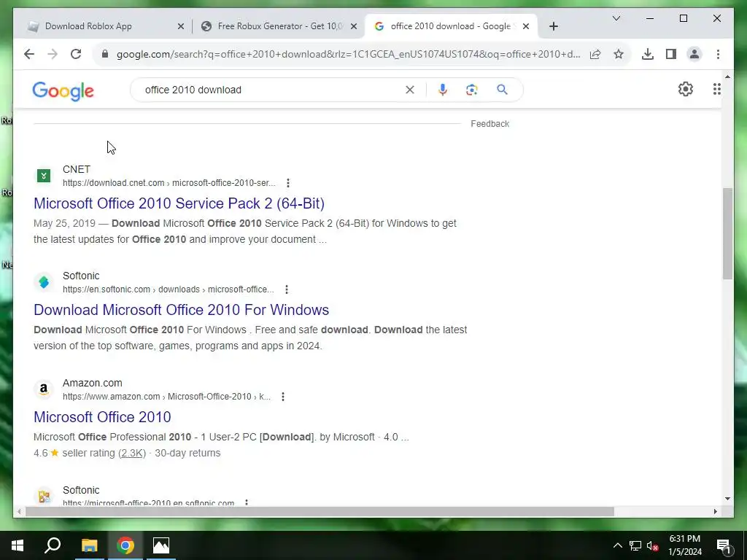Screen dimensions: 747x560
Task: Click Softonic result favicon for Windows download
Action: point(44,282)
